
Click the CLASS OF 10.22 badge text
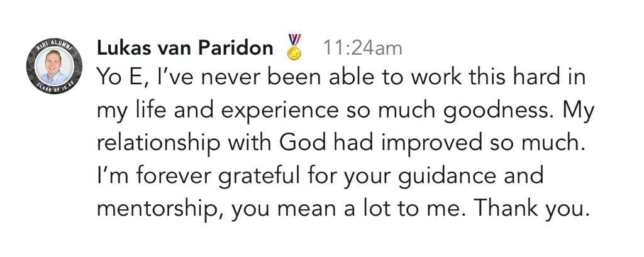coord(54,87)
